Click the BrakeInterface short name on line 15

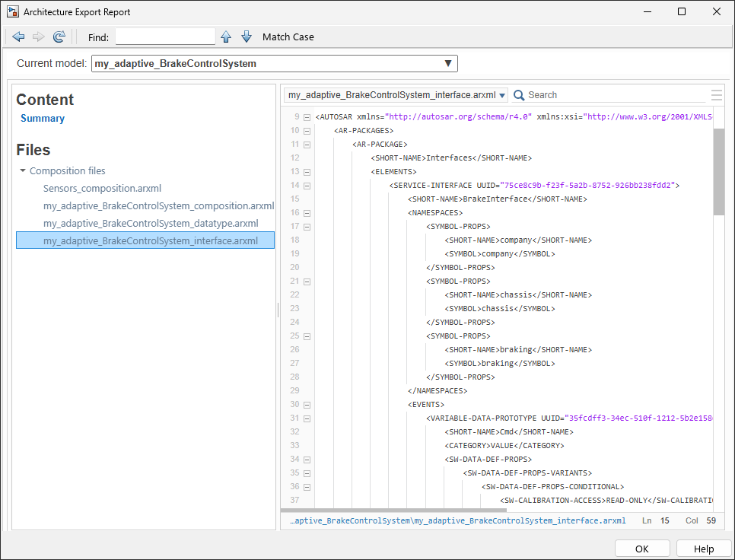pos(495,199)
